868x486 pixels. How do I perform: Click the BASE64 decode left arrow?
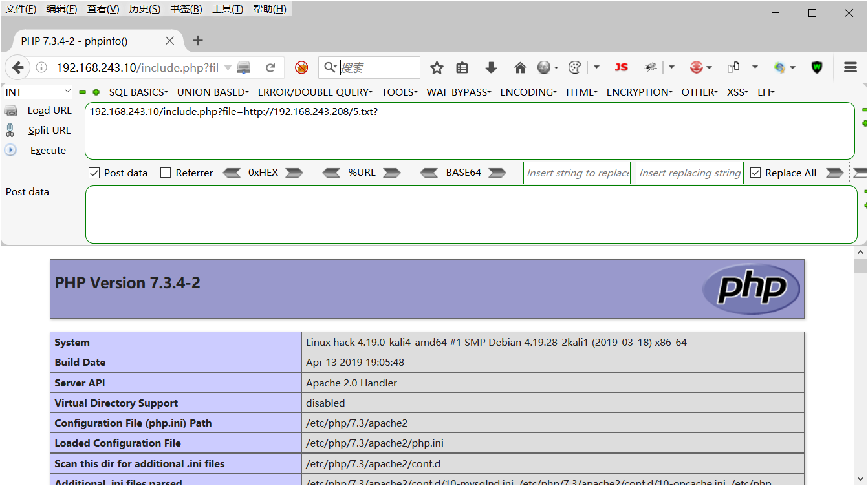click(429, 173)
